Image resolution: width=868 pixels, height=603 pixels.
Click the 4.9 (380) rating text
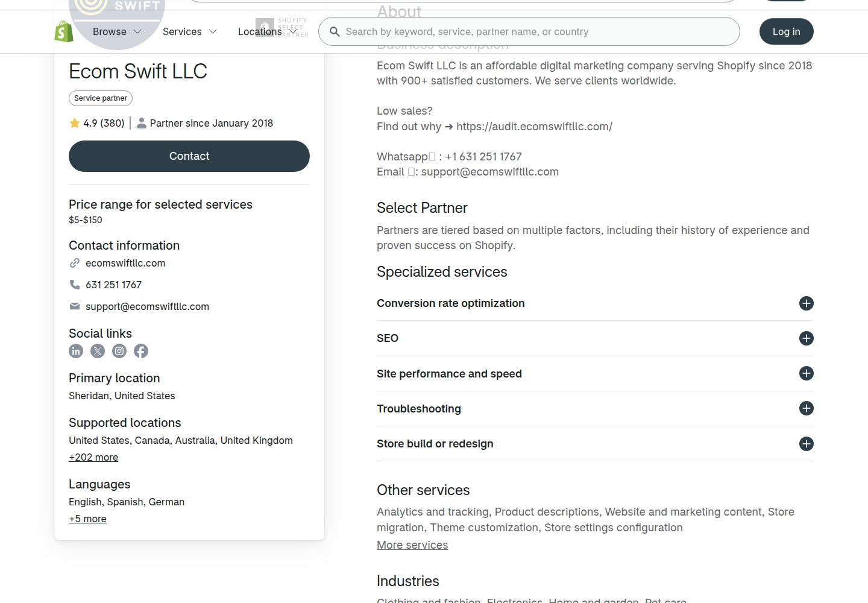tap(104, 123)
